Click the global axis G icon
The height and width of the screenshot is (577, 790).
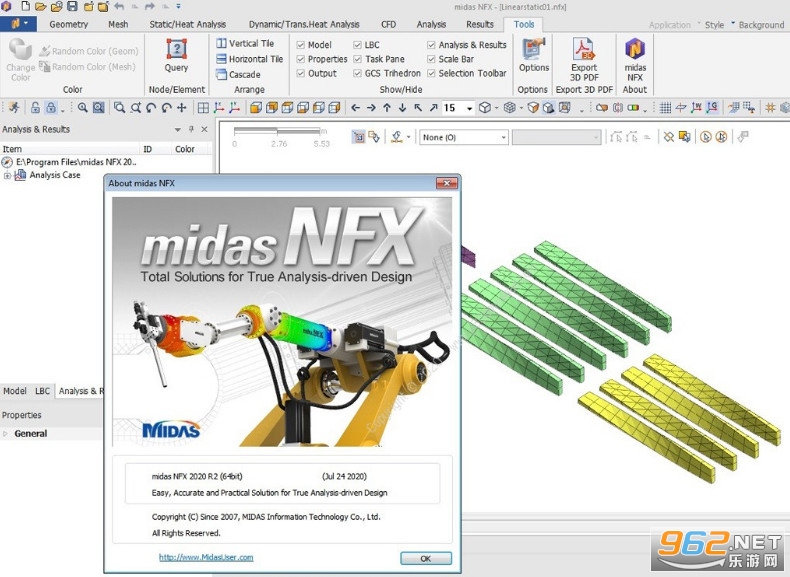click(x=712, y=107)
